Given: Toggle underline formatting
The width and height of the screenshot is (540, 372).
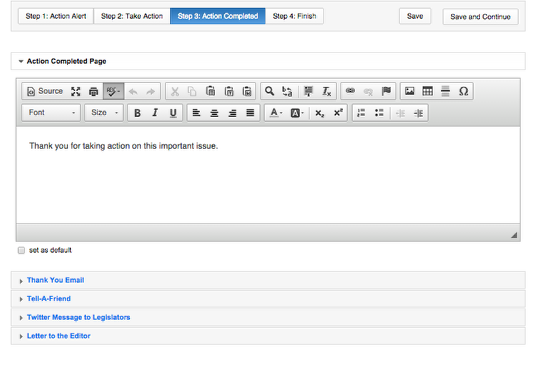Looking at the screenshot, I should click(173, 113).
